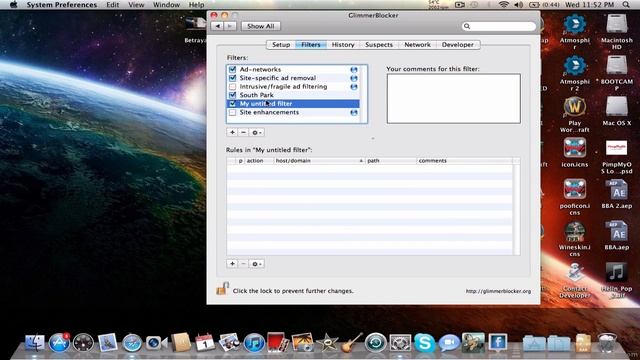
Task: Enable Intrusive/fragile ad filtering checkbox
Action: tap(233, 87)
